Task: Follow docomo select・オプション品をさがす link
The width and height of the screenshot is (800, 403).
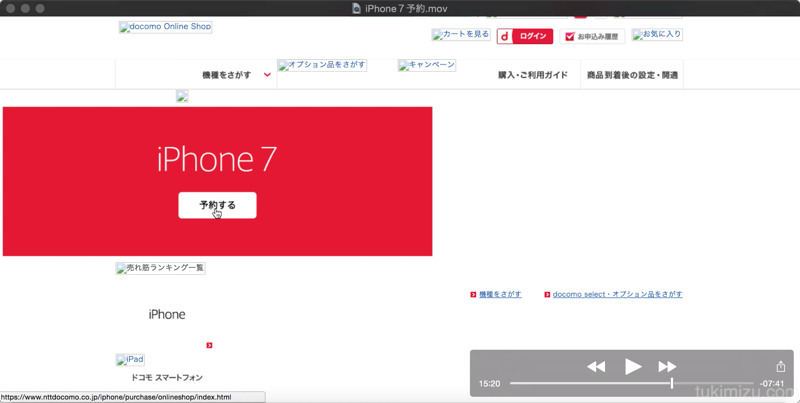Action: (x=617, y=294)
